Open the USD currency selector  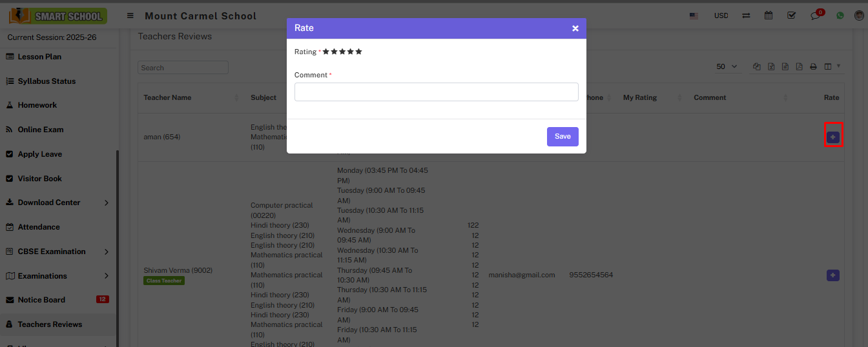click(x=721, y=15)
